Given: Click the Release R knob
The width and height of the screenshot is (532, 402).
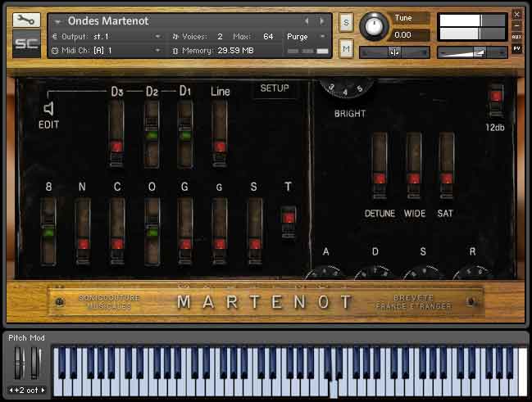Looking at the screenshot, I should [473, 273].
